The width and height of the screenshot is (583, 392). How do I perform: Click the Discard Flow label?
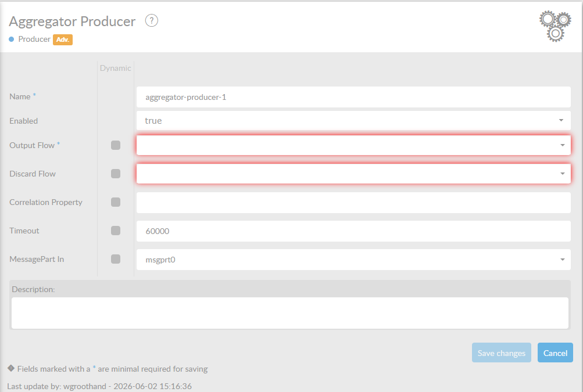click(33, 174)
